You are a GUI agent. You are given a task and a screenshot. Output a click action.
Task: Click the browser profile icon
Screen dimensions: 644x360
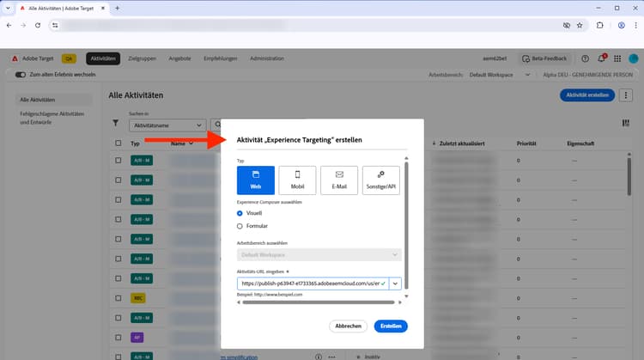[622, 26]
